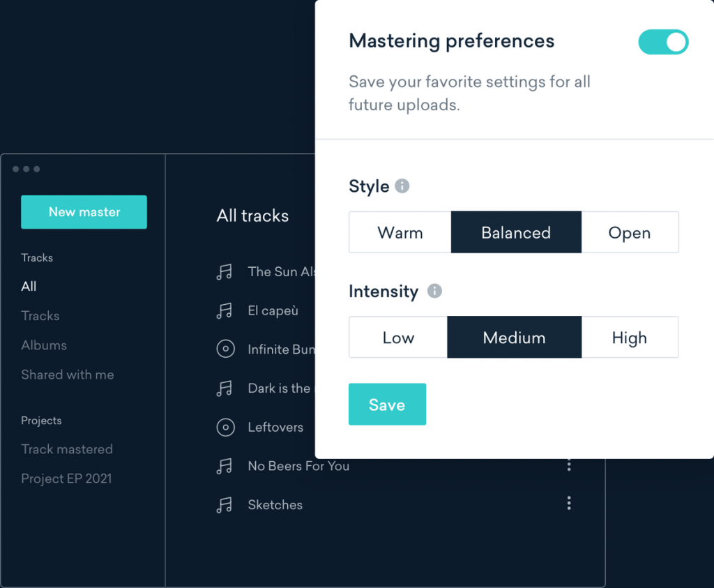Click the music note icon beside The Sun Als
Screen dimensions: 714x588
click(225, 272)
